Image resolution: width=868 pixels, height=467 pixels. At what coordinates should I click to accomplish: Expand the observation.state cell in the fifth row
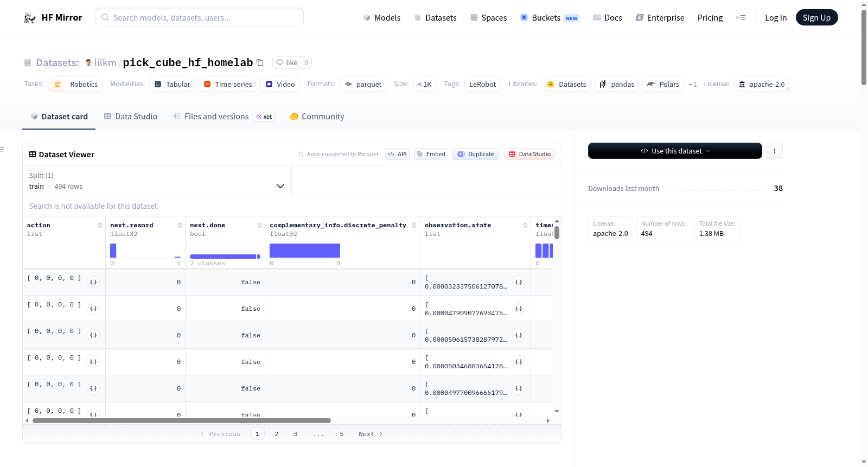coord(519,388)
